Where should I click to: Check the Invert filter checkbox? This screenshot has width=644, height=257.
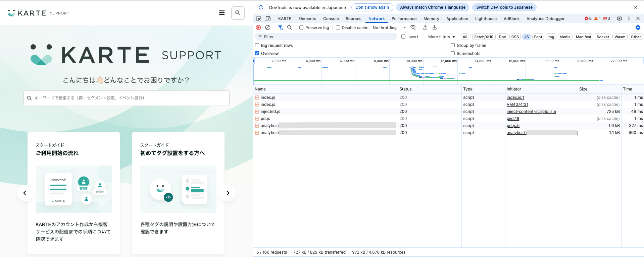click(403, 37)
